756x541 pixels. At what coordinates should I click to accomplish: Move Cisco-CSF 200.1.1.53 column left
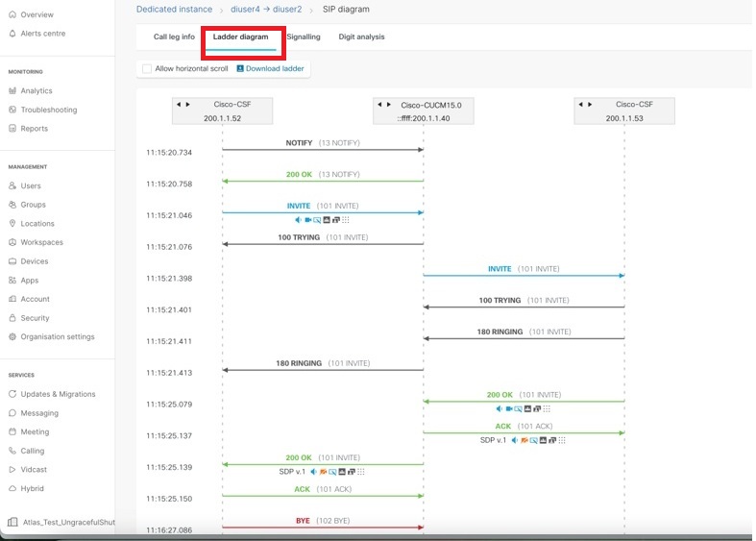click(x=581, y=104)
